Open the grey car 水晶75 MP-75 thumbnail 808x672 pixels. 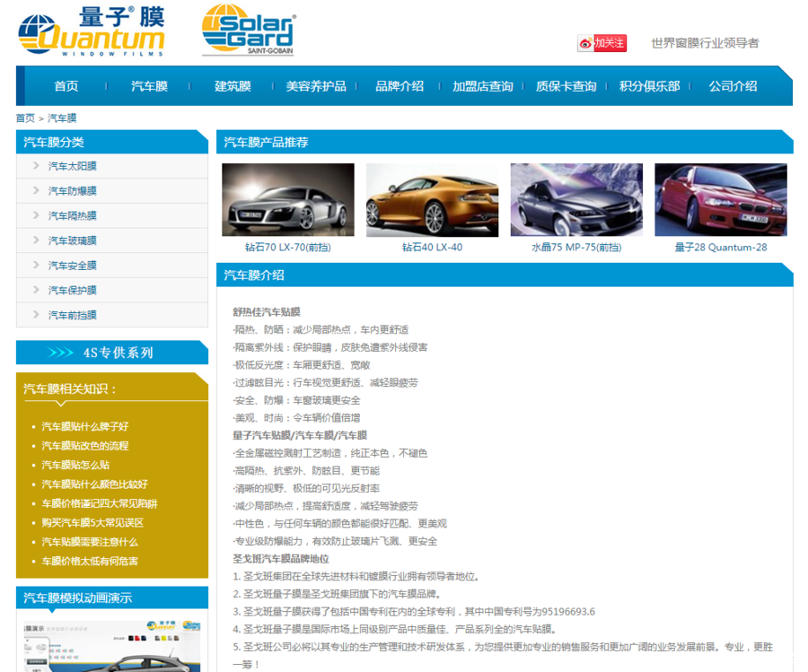(x=576, y=200)
